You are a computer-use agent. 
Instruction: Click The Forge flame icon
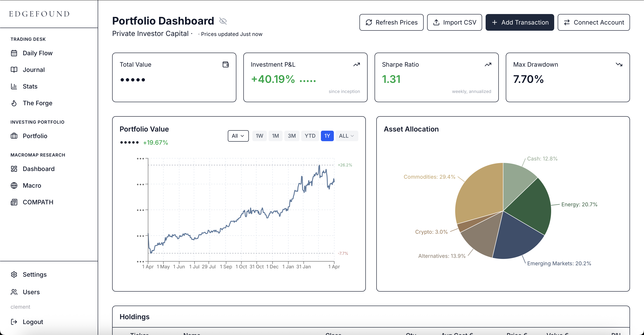click(14, 103)
